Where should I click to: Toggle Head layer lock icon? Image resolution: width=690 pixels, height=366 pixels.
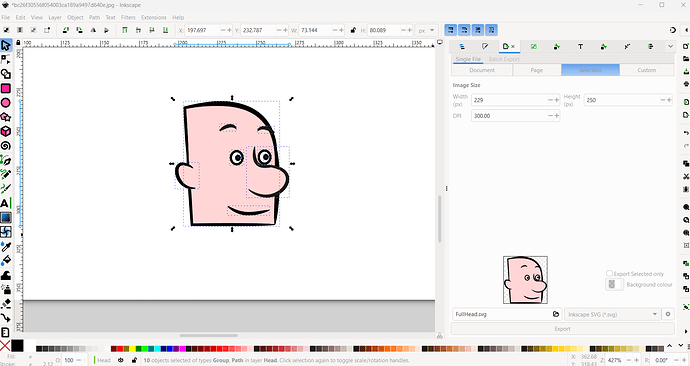pyautogui.click(x=134, y=360)
